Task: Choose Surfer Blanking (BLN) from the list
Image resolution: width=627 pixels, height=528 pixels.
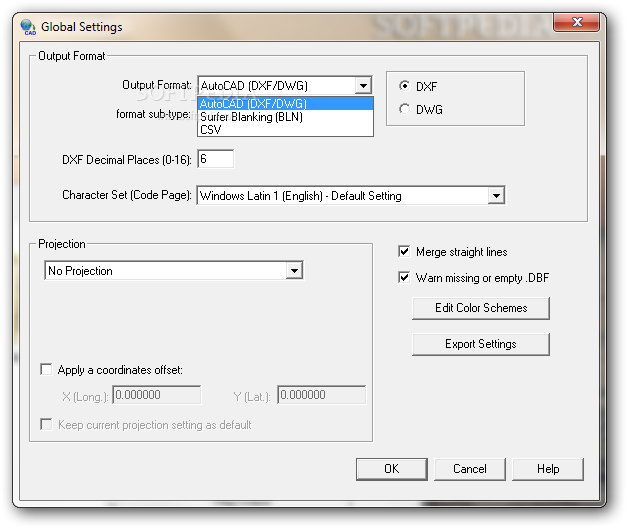Action: click(286, 117)
